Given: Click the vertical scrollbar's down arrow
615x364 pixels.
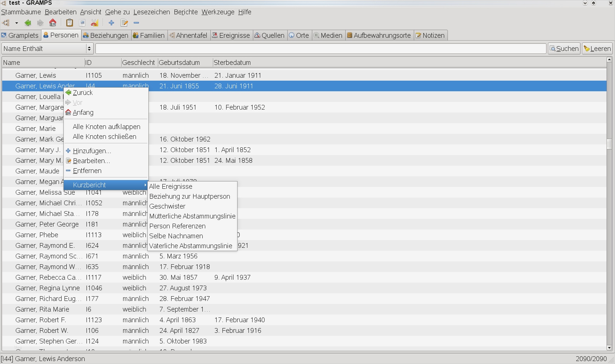Looking at the screenshot, I should tap(609, 348).
